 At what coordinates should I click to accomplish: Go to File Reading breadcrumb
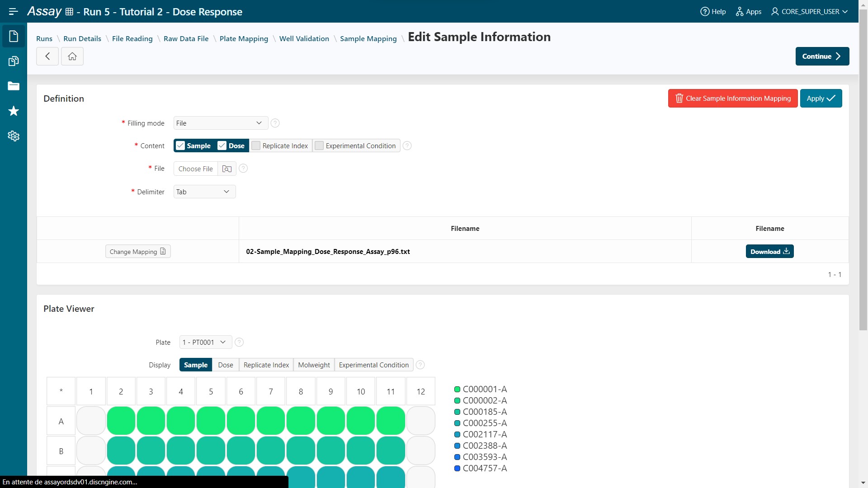pyautogui.click(x=132, y=38)
